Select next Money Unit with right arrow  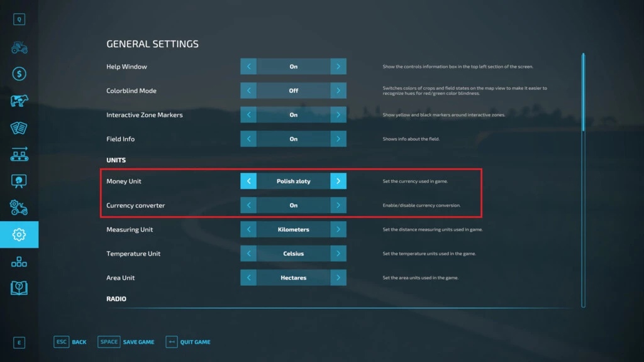338,181
